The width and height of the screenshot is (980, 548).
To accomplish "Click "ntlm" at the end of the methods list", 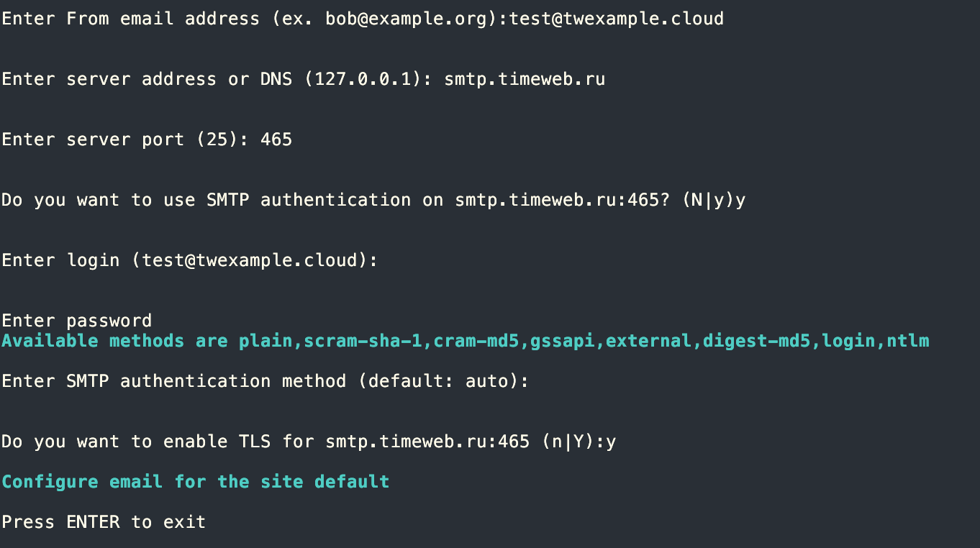I will [908, 341].
